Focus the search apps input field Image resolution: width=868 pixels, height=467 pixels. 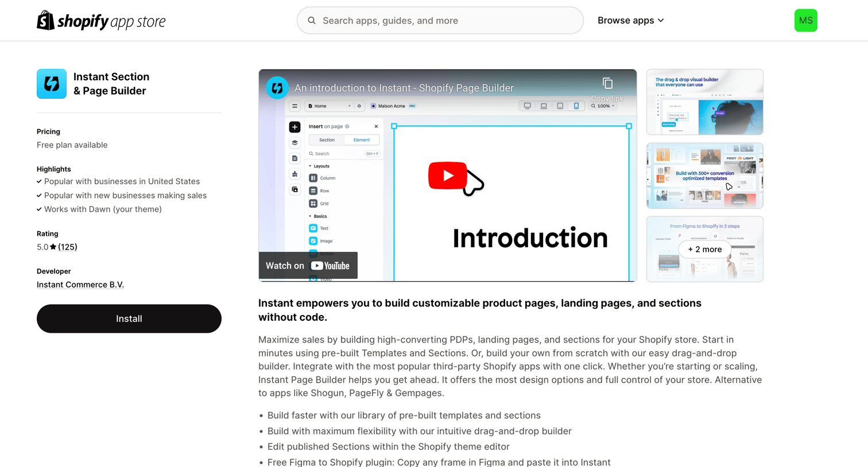[x=440, y=21]
